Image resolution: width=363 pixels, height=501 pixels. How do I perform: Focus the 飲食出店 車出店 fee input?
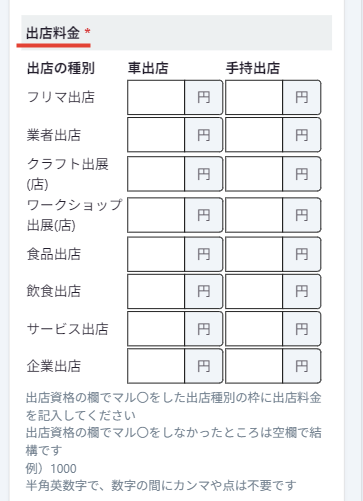click(x=156, y=291)
